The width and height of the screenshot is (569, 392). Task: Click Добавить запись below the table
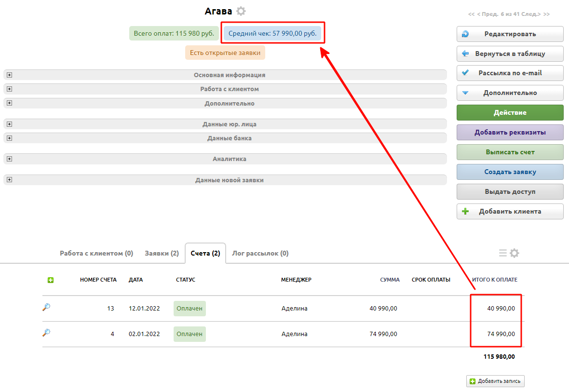(495, 381)
